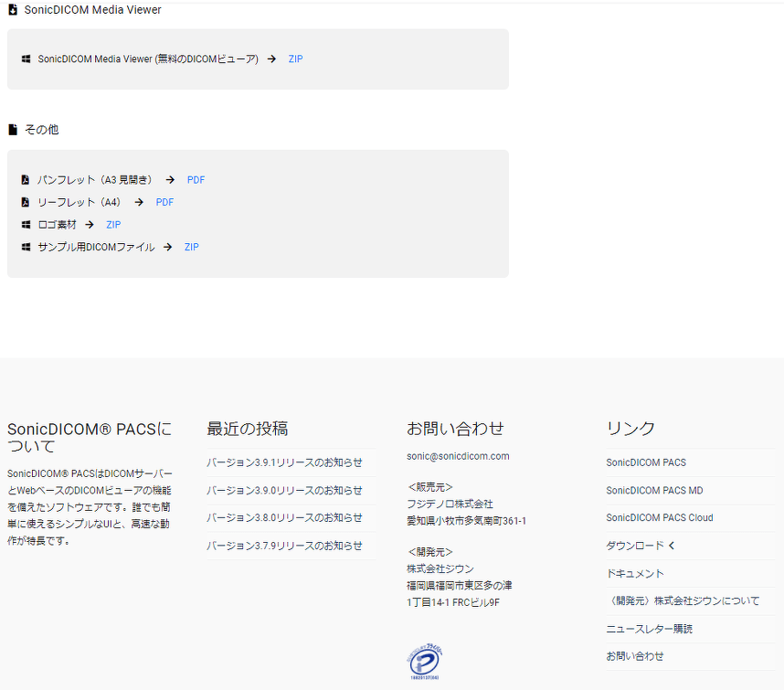Click download icon beside SonicDICOM Media Viewer heading
Image resolution: width=784 pixels, height=690 pixels.
13,10
